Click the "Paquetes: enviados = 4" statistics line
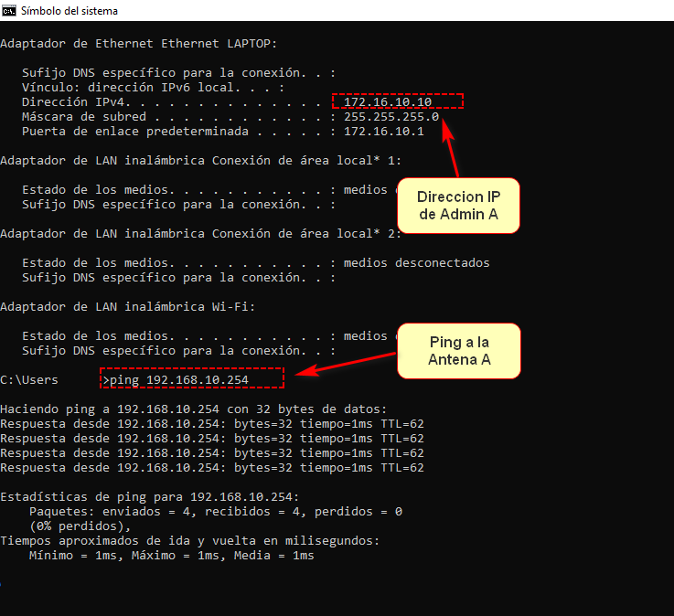This screenshot has width=674, height=616. [x=215, y=511]
